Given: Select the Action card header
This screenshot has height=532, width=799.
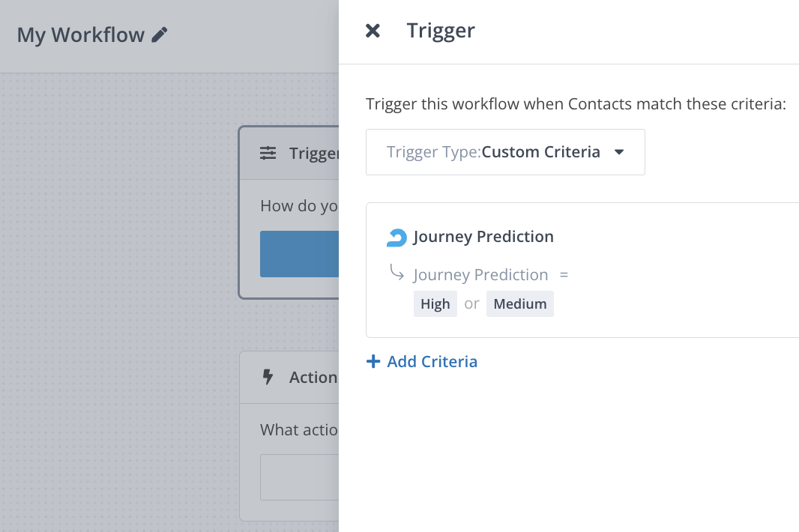Looking at the screenshot, I should pos(300,377).
